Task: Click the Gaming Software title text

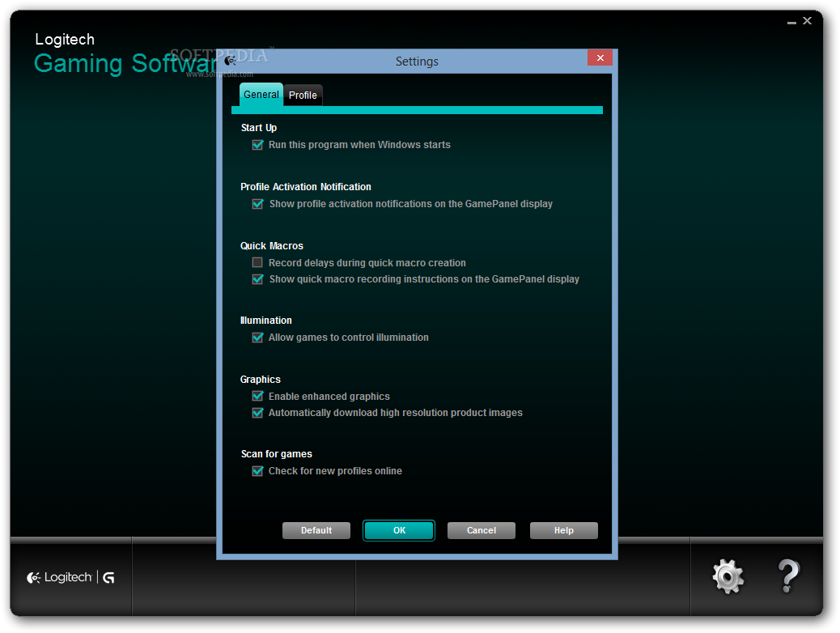Action: [127, 63]
